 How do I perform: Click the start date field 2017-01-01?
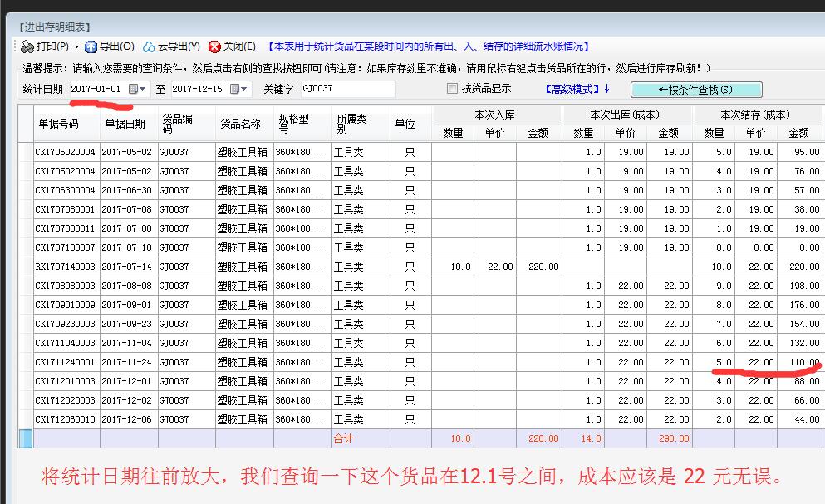click(x=96, y=89)
